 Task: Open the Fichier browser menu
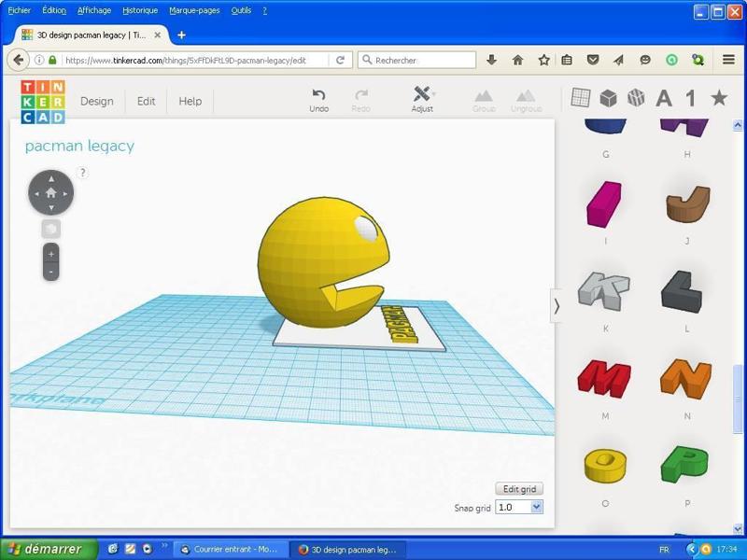click(x=19, y=10)
